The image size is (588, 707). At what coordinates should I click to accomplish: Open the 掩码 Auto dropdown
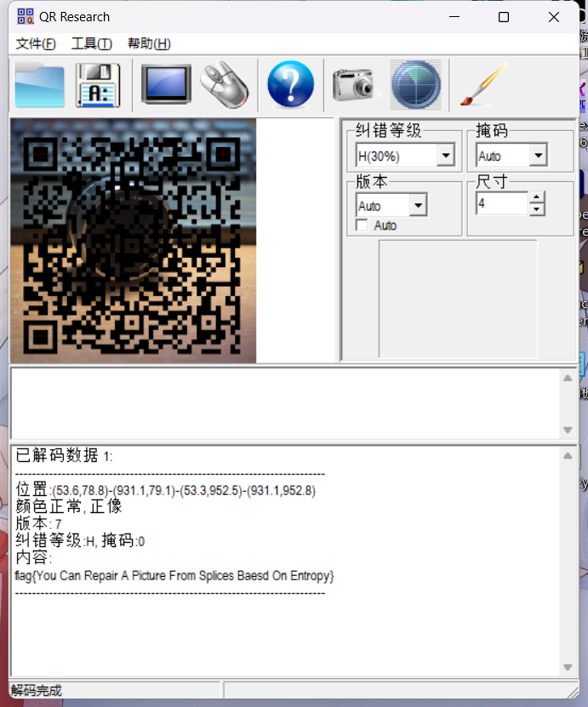537,157
